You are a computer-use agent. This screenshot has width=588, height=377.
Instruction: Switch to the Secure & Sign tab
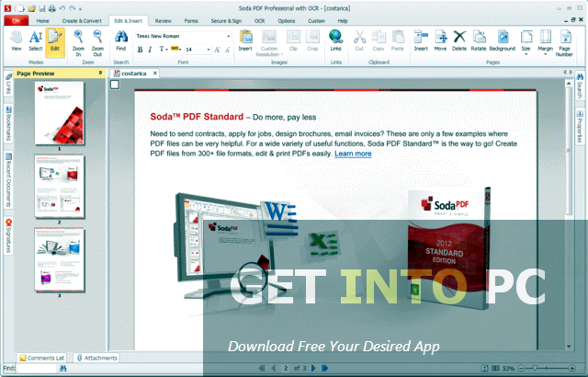226,21
